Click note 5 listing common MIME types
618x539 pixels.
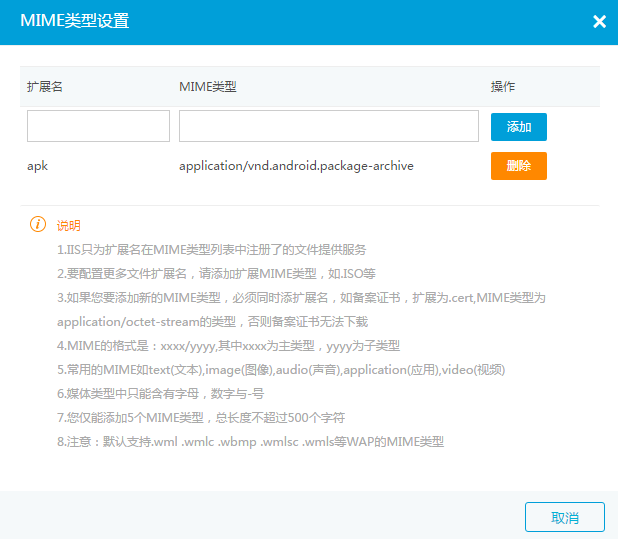coord(281,370)
